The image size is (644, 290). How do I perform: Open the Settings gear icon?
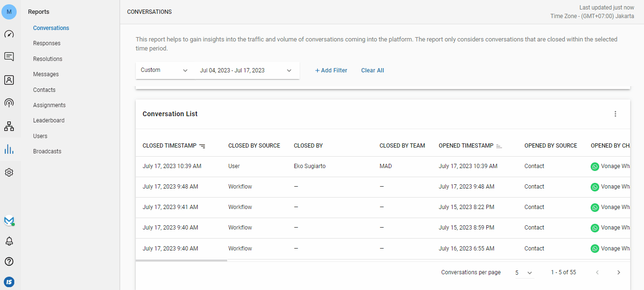(9, 172)
